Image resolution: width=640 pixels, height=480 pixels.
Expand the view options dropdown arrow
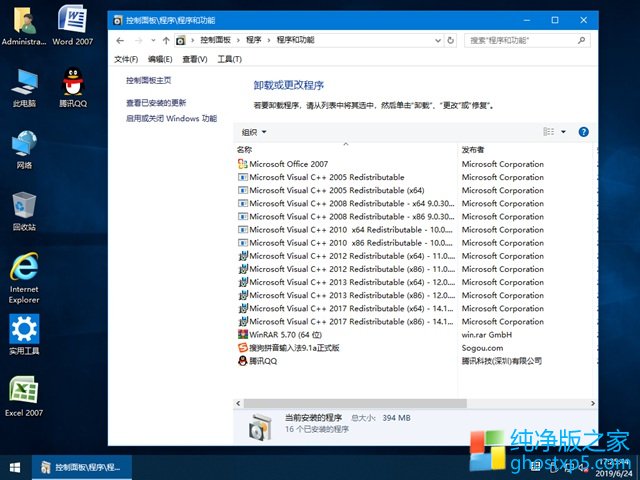(563, 132)
